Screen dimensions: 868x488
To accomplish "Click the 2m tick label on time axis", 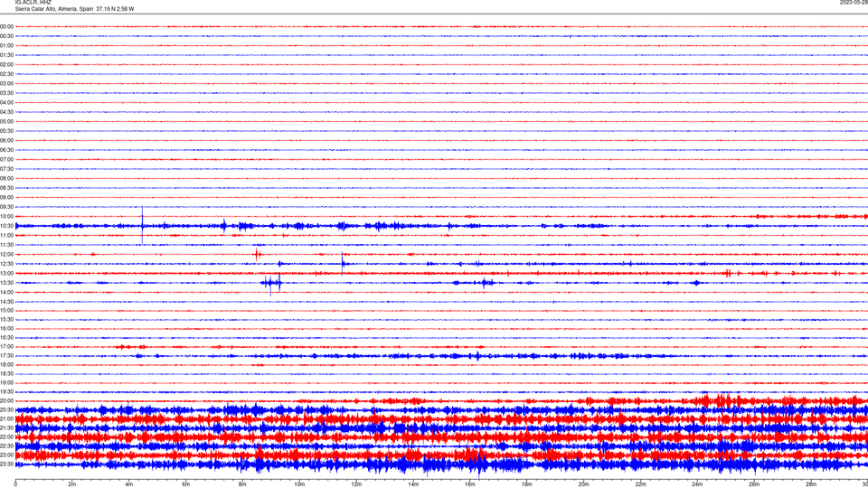I will (72, 484).
